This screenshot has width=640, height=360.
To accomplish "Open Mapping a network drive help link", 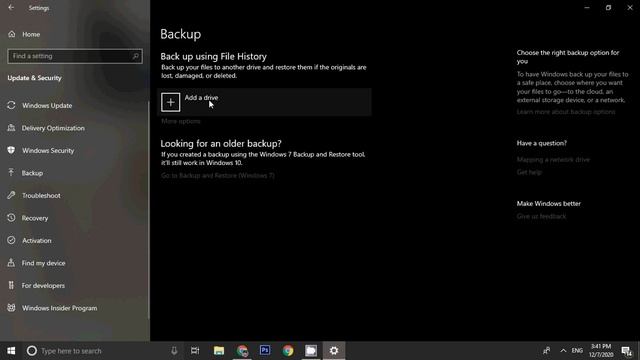I will point(553,160).
